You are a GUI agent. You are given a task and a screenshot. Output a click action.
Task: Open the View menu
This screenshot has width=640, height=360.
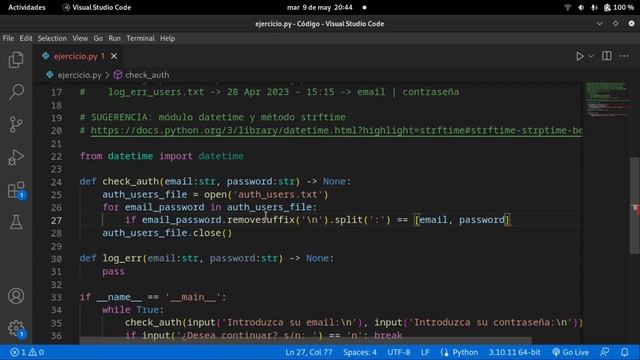80,38
